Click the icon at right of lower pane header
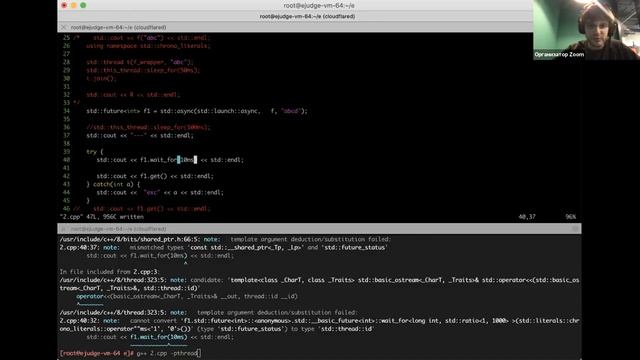640x360 pixels. (575, 229)
